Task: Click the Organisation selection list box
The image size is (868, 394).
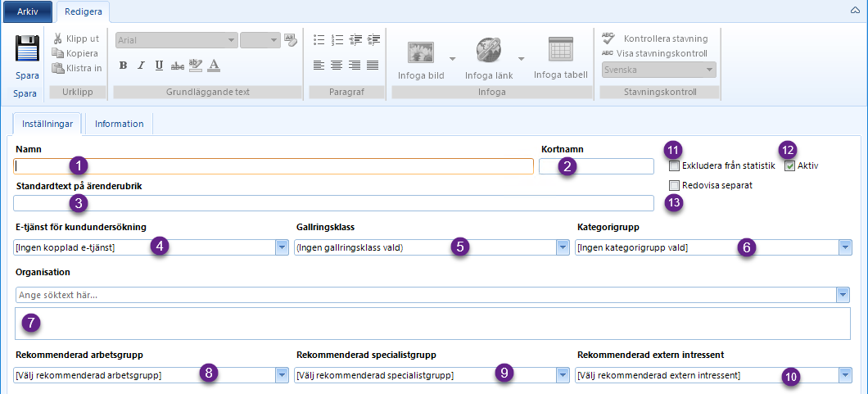Action: (x=432, y=324)
